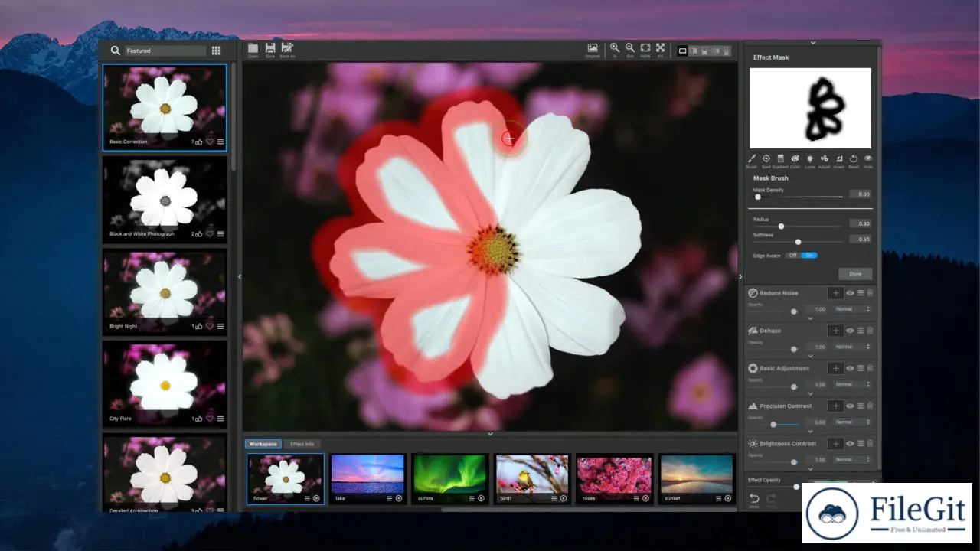Viewport: 980px width, 551px height.
Task: Toggle Dehaze effect visibility
Action: tap(850, 331)
